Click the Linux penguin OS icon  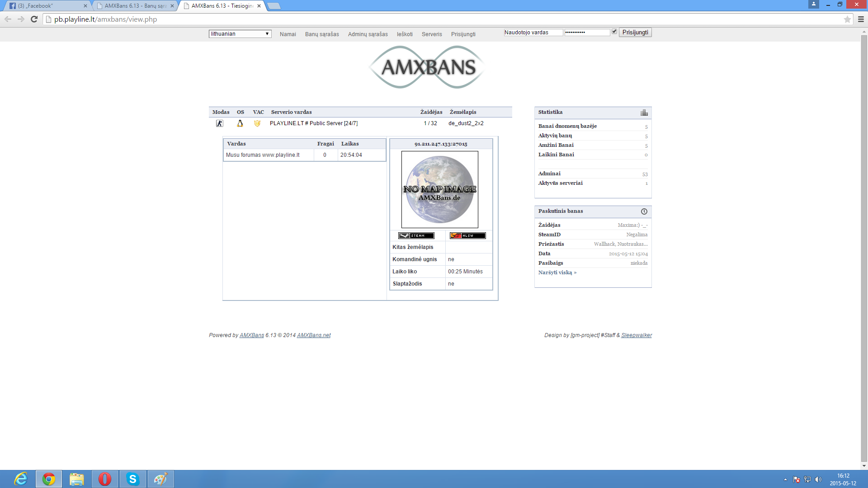240,123
